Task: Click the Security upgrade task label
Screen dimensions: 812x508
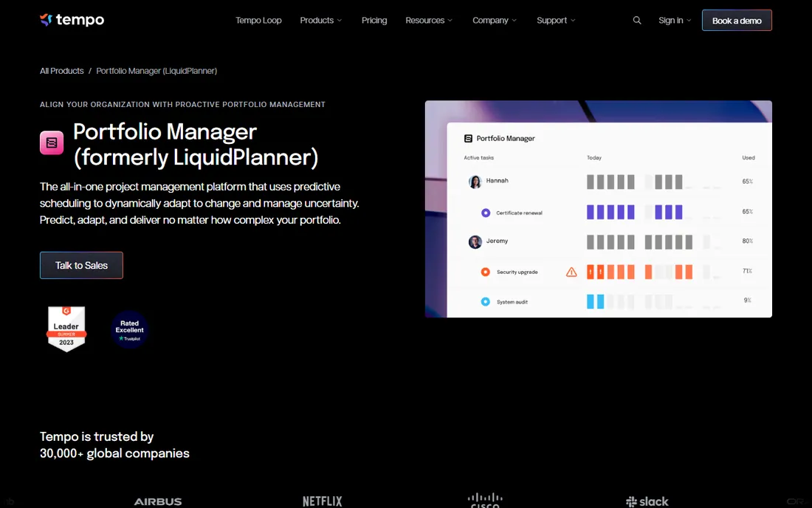Action: [517, 272]
